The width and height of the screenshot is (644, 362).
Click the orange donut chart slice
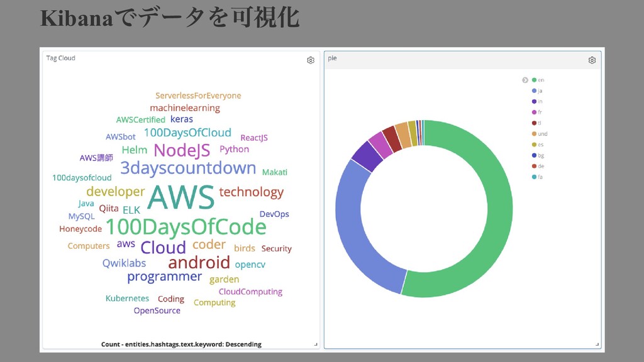click(x=403, y=135)
